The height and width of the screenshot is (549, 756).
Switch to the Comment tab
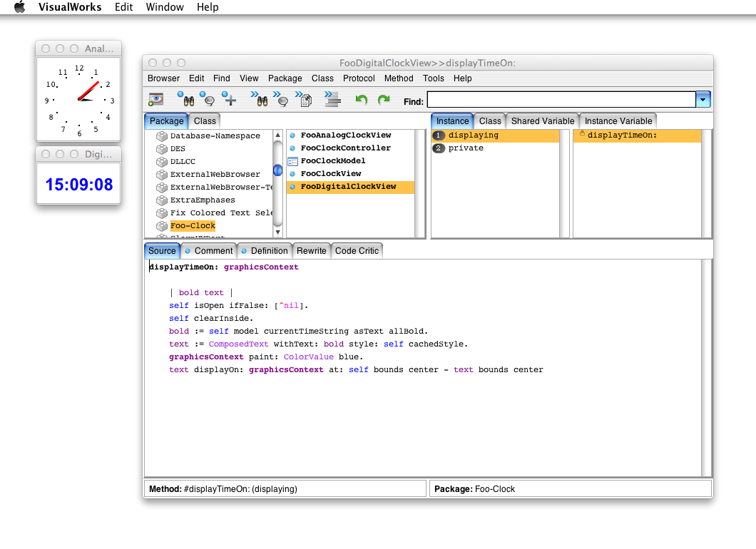(x=209, y=251)
